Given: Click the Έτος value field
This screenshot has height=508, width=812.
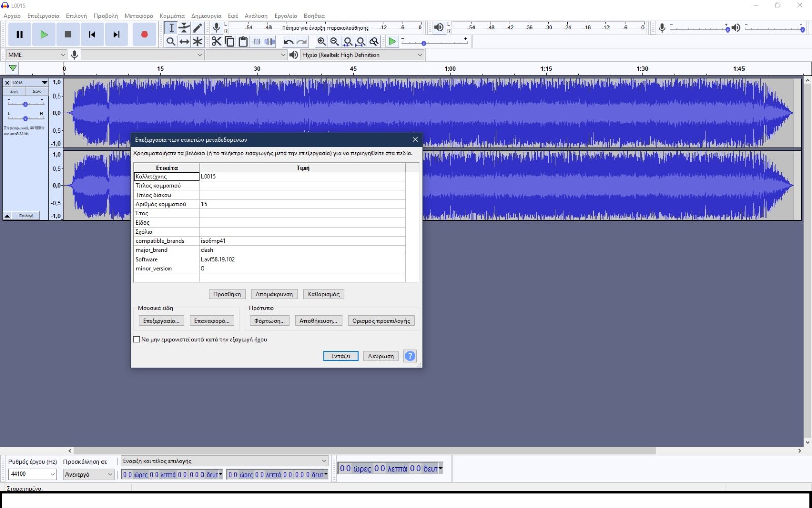Looking at the screenshot, I should [x=302, y=213].
